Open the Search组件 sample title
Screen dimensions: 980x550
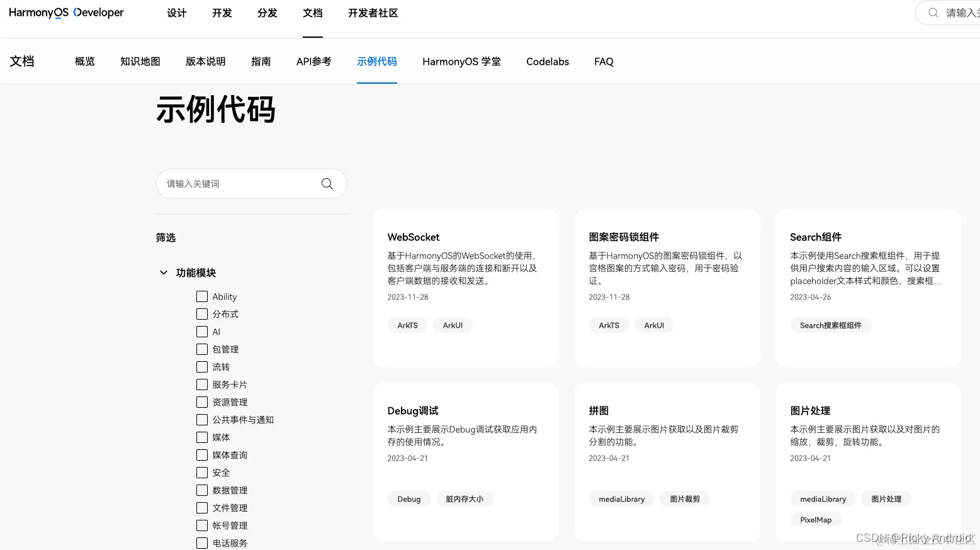[x=816, y=237]
